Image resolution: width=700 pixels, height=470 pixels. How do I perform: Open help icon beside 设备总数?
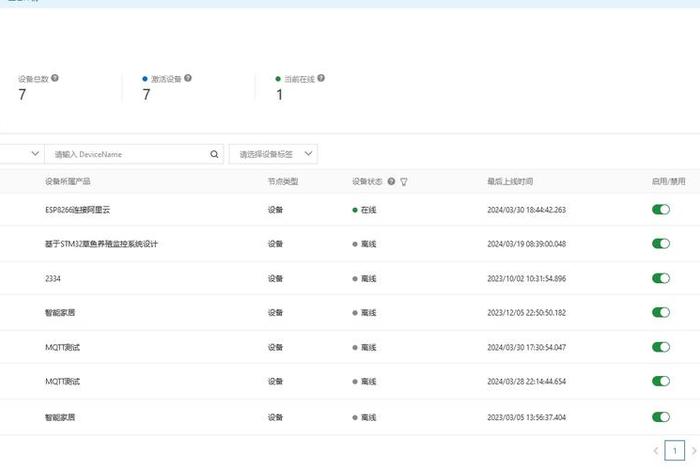click(x=55, y=78)
